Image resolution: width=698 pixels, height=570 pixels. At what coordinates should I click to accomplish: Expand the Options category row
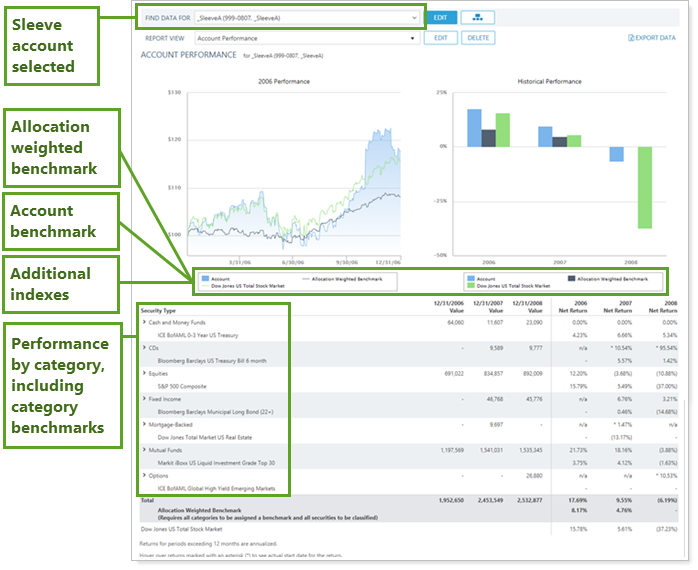(144, 476)
